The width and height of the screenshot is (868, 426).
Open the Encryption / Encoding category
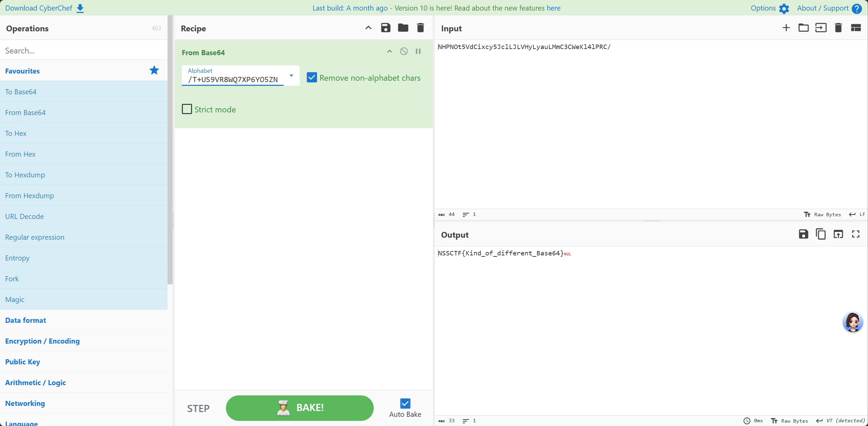(x=42, y=341)
